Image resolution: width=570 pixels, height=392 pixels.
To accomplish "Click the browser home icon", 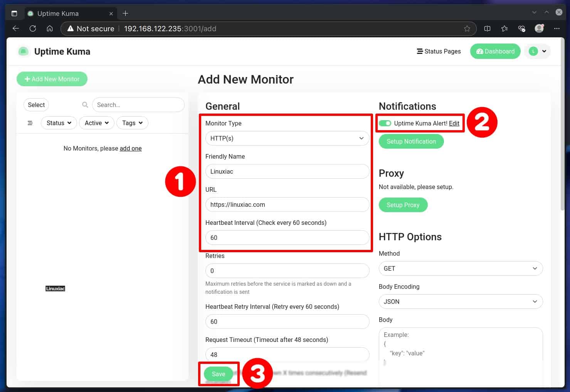I will pos(50,28).
